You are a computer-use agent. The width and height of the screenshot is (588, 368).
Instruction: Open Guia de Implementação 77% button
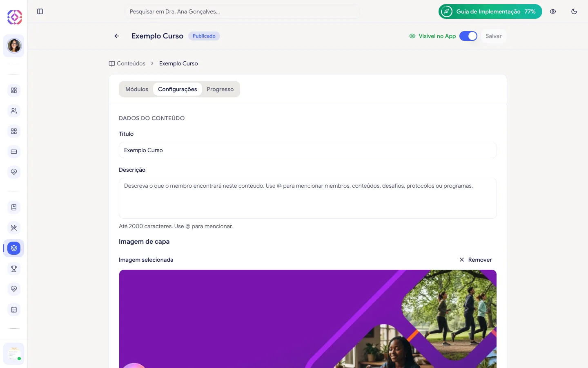[x=490, y=11]
